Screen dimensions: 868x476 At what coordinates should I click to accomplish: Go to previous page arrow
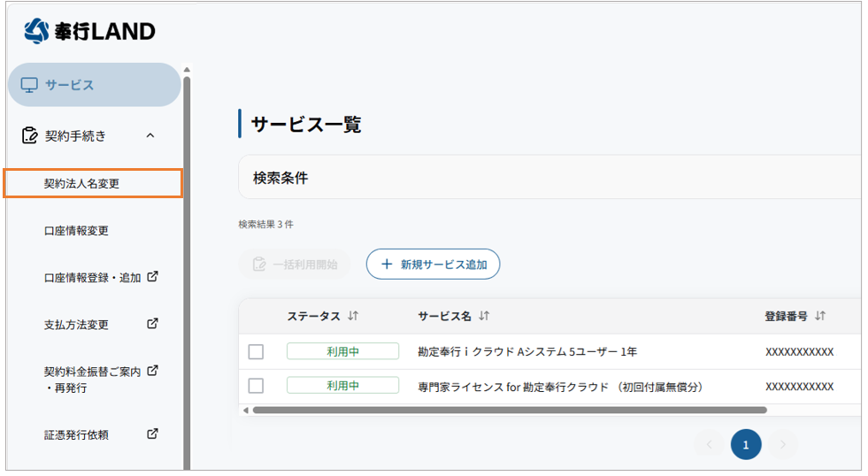coord(709,444)
